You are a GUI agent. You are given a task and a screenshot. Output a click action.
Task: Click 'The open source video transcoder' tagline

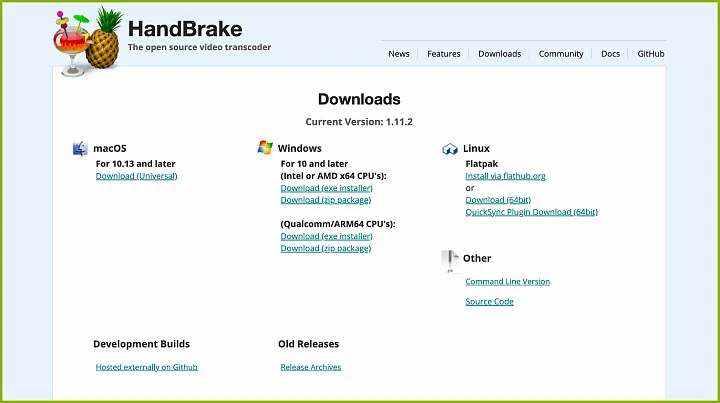(x=199, y=47)
